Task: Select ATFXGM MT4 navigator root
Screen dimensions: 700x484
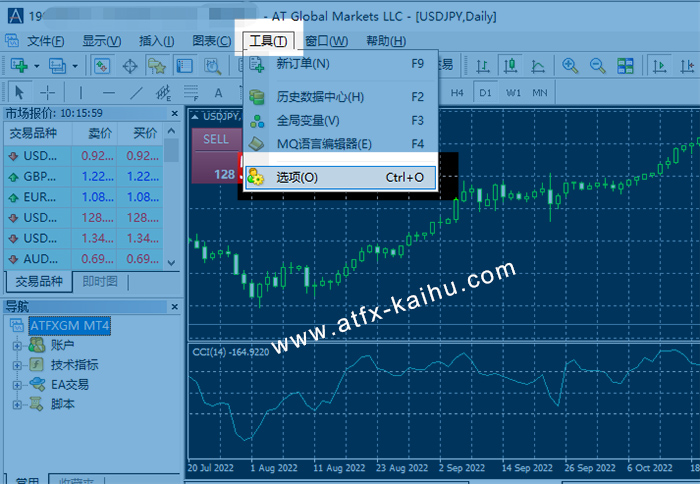Action: 70,325
